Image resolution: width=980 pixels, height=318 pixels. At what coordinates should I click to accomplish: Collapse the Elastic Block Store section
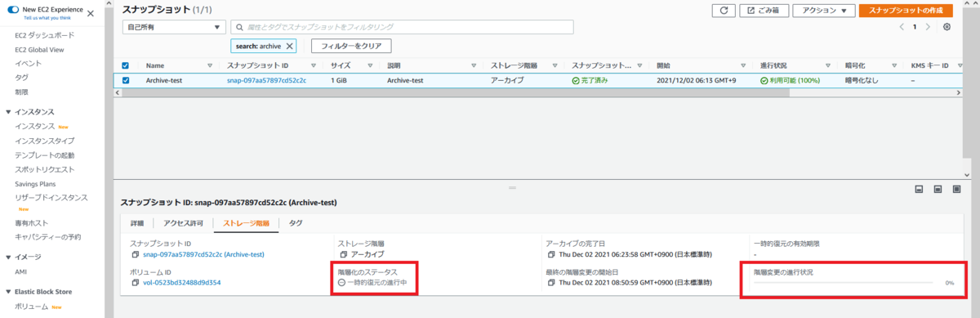pos(8,291)
